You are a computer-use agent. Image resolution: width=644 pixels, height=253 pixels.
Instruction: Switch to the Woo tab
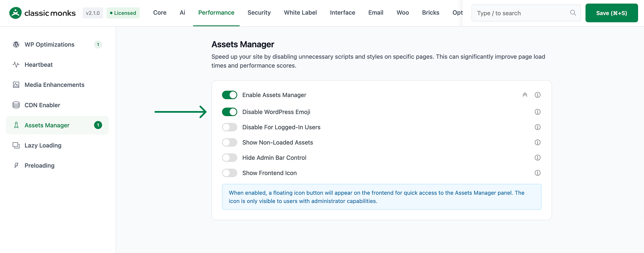click(402, 13)
